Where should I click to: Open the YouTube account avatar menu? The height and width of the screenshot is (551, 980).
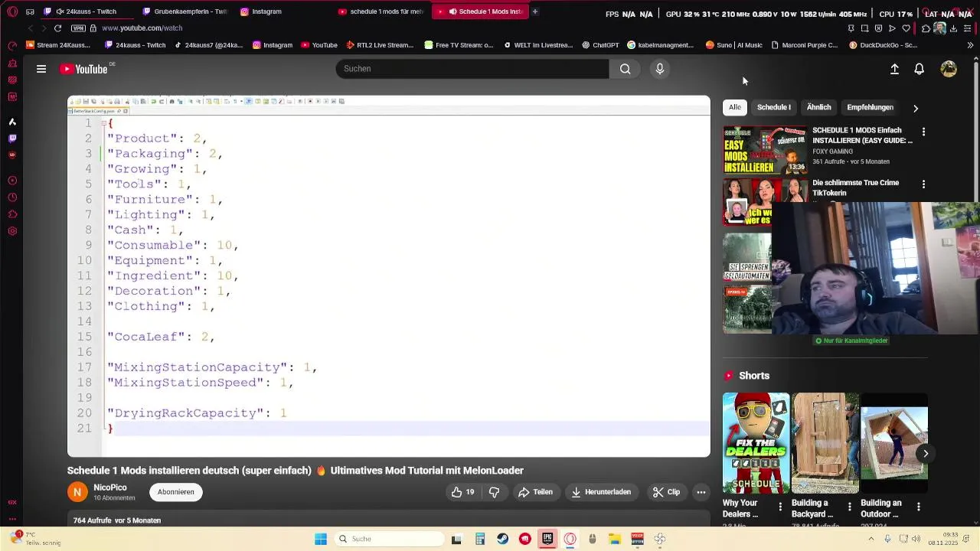949,69
